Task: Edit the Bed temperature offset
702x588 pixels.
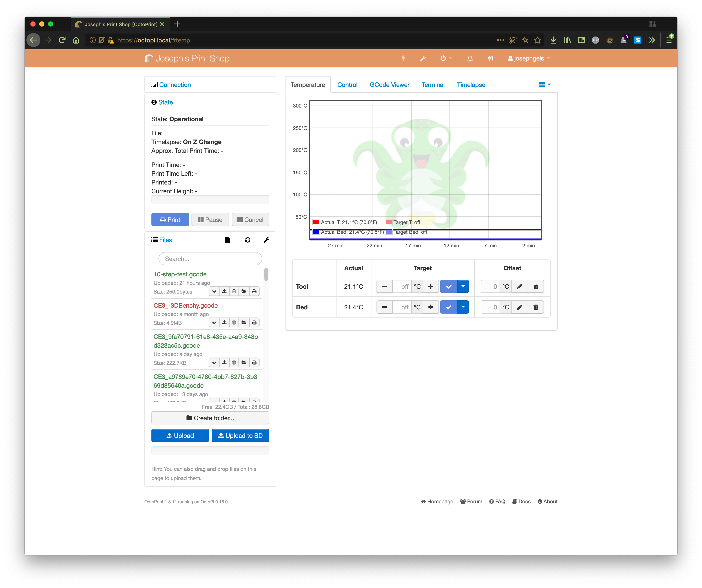Action: point(520,307)
